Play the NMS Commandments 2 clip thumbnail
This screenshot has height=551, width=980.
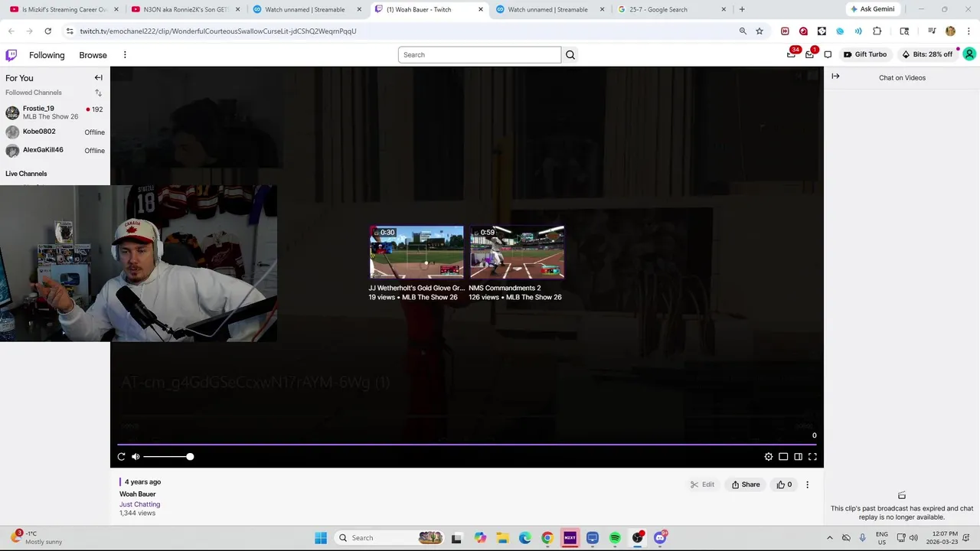point(517,252)
